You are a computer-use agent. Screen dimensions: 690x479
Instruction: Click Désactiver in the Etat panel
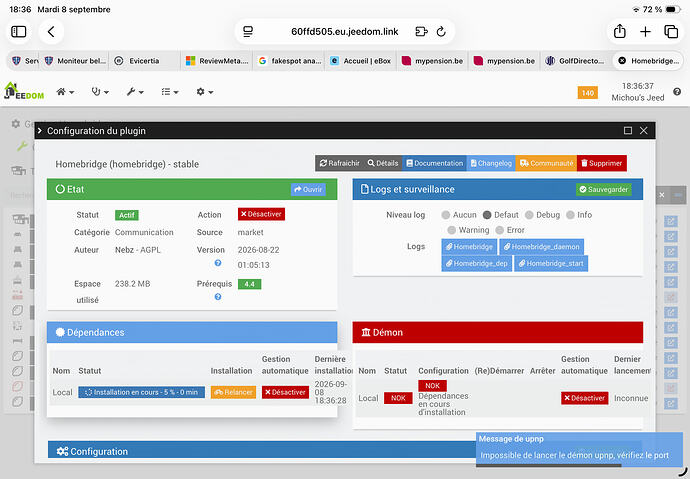pos(261,214)
